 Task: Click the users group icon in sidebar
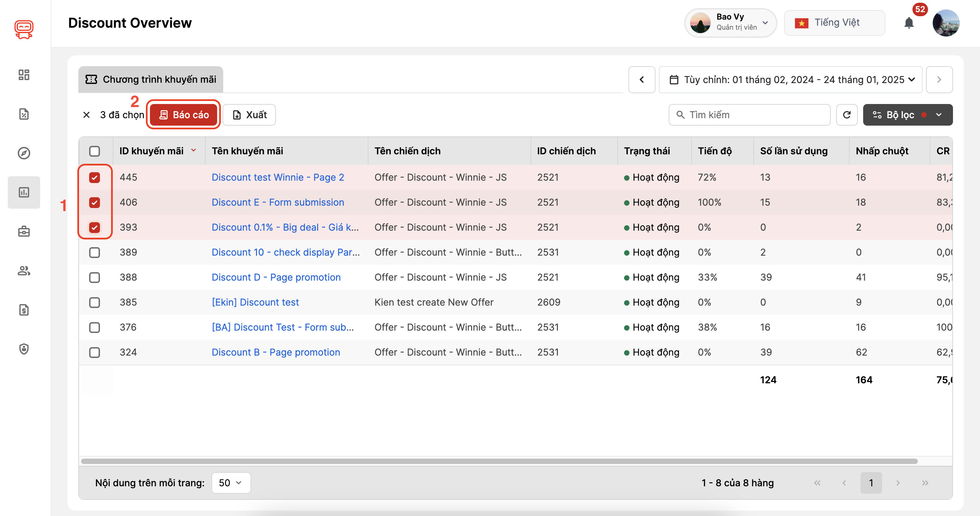click(24, 270)
